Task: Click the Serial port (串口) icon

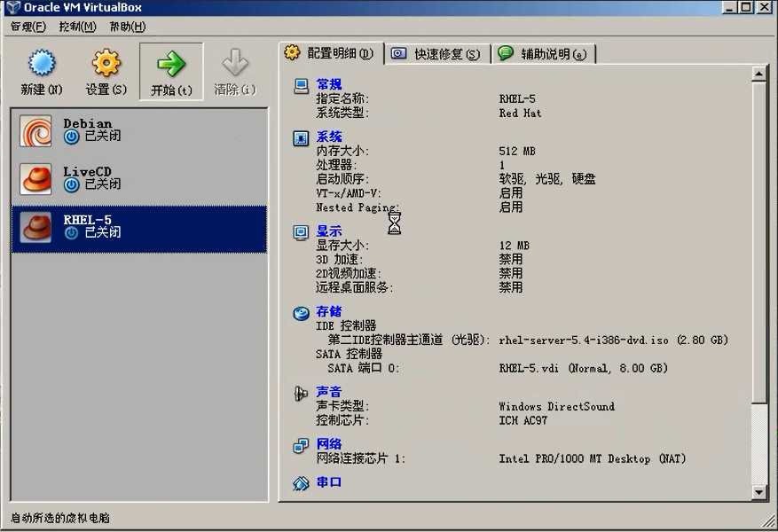Action: click(302, 483)
